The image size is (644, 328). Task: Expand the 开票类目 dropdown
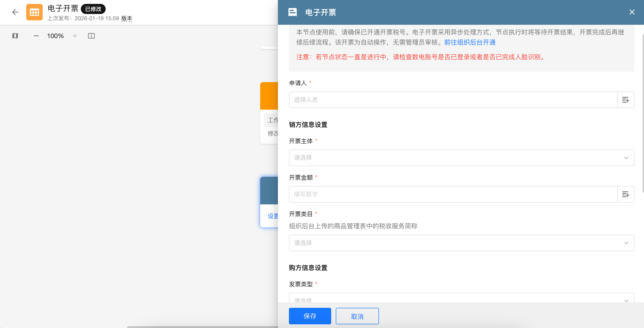(x=461, y=243)
